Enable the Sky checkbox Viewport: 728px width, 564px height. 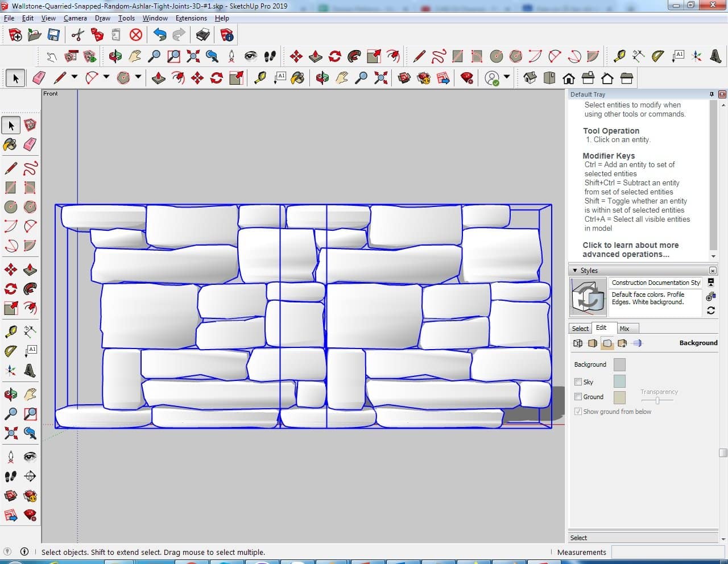click(578, 382)
